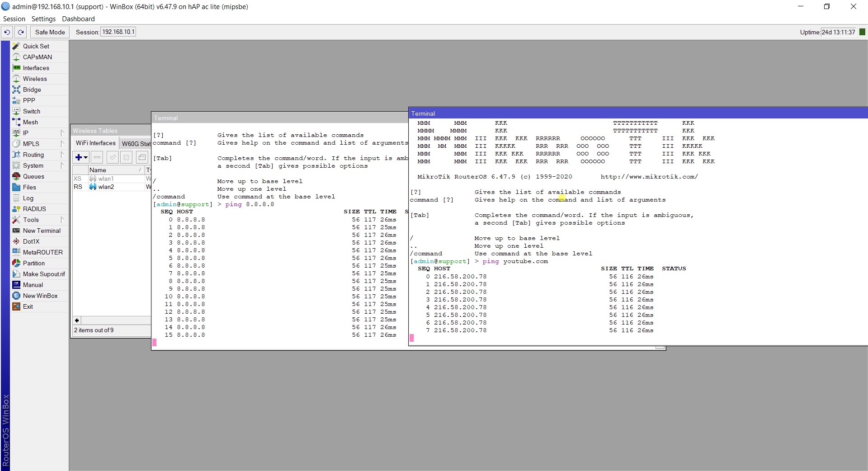
Task: Open Queues menu
Action: click(x=33, y=176)
